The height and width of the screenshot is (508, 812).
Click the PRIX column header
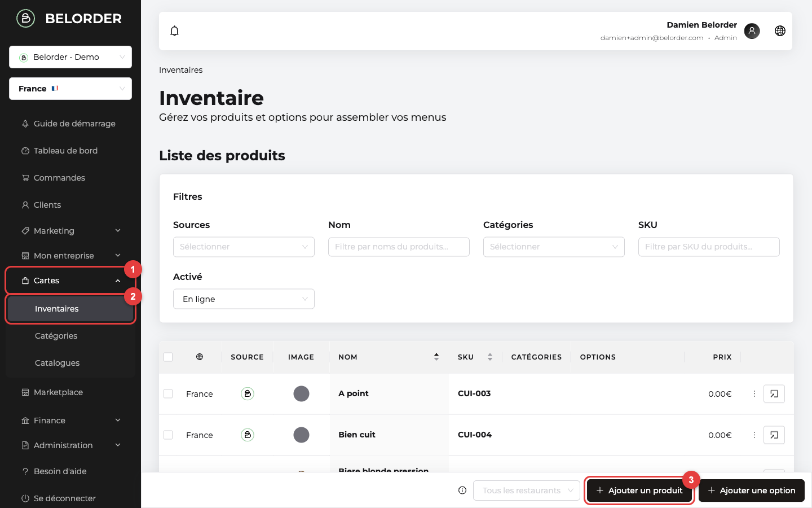(x=722, y=357)
